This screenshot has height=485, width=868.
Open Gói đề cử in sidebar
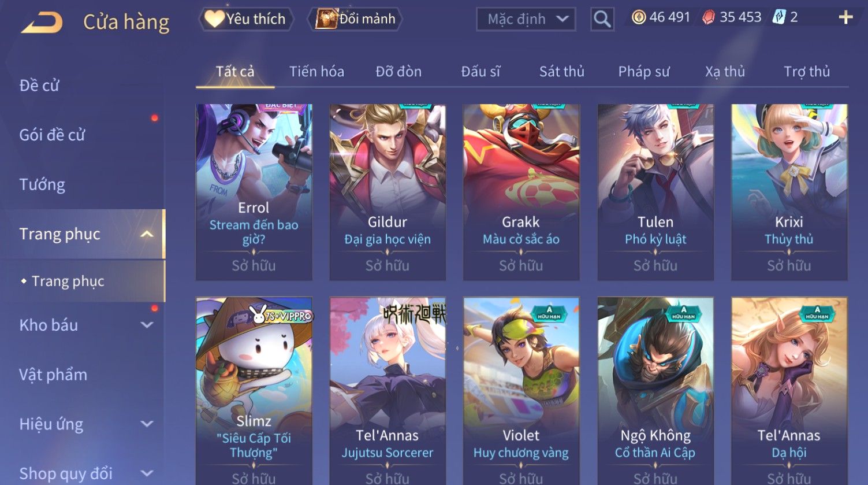point(52,135)
